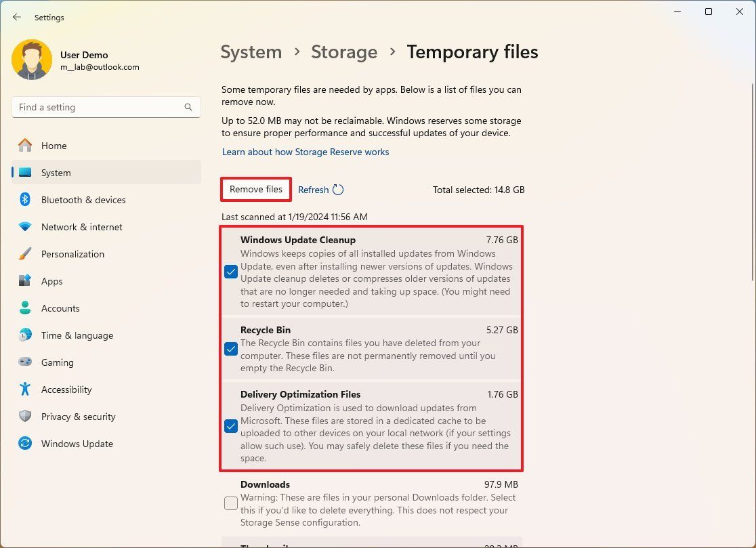This screenshot has height=548, width=756.
Task: Select System in the navigation sidebar
Action: pyautogui.click(x=56, y=173)
